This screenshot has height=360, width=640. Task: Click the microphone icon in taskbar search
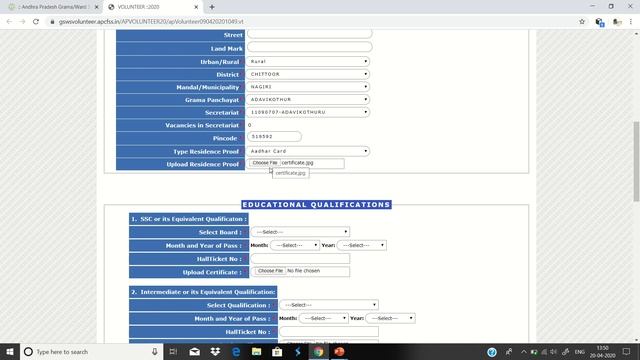(x=155, y=351)
